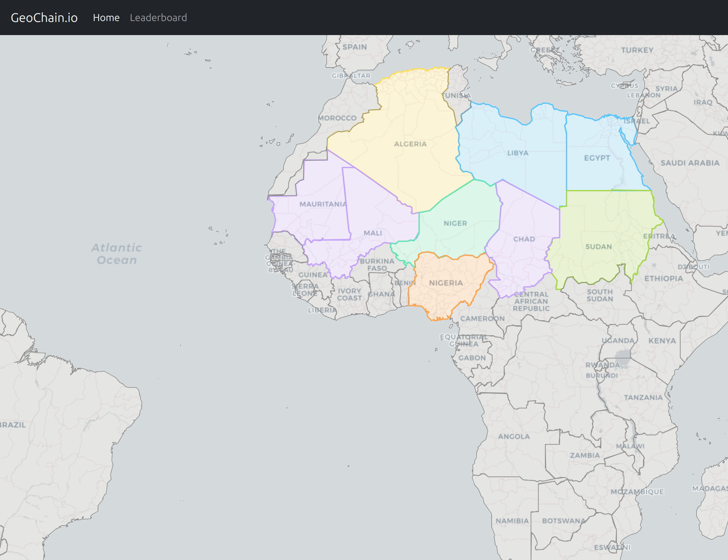Image resolution: width=728 pixels, height=560 pixels.
Task: Click the Angola country label
Action: coord(514,436)
